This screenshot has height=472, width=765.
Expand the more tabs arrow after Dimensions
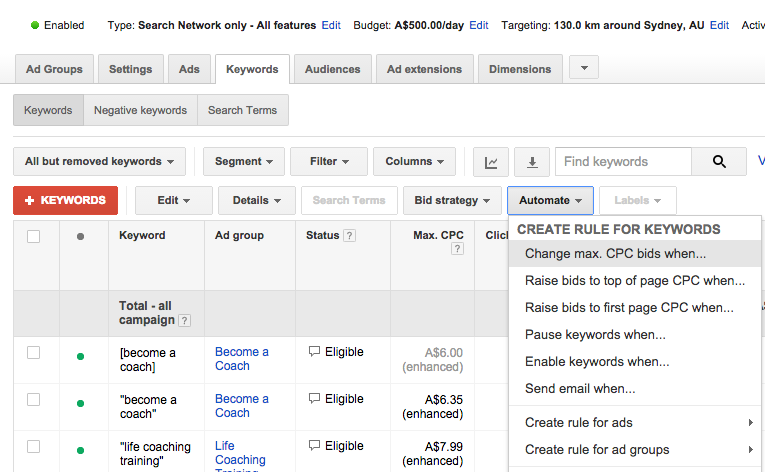click(584, 68)
